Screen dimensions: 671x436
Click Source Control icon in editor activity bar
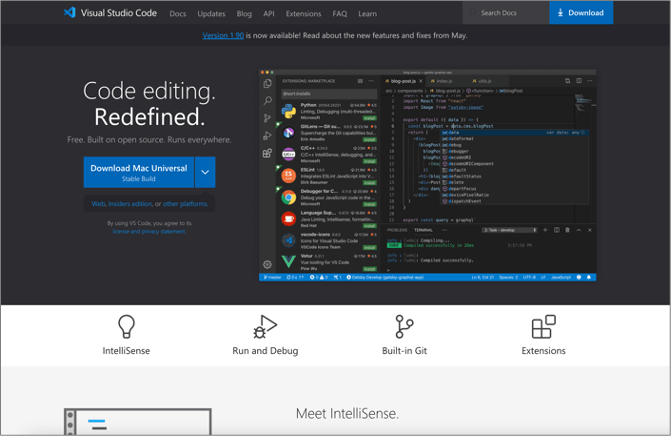click(267, 118)
